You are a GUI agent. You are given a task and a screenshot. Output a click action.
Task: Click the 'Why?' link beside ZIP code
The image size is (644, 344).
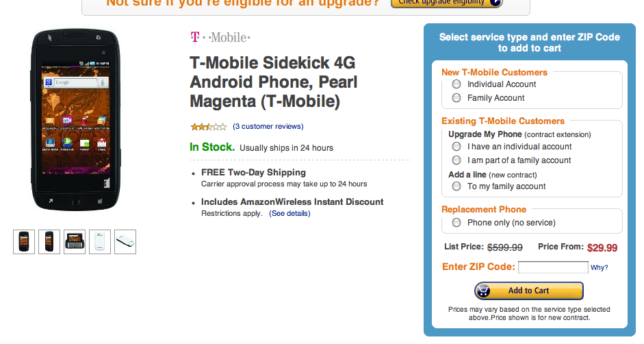600,268
